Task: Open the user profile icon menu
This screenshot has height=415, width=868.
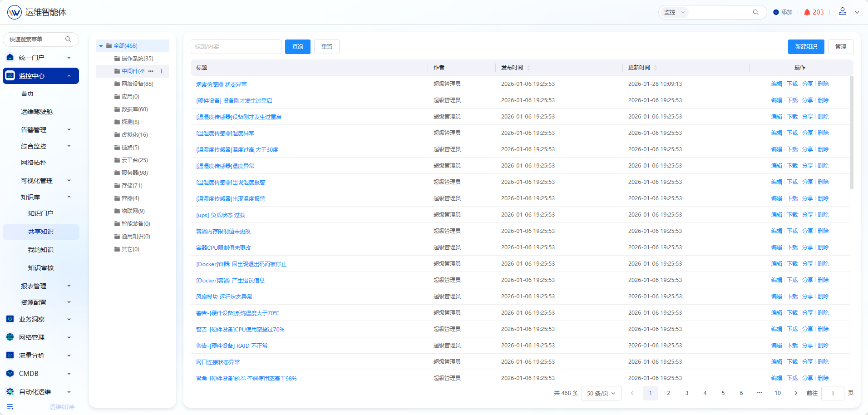Action: pos(842,11)
